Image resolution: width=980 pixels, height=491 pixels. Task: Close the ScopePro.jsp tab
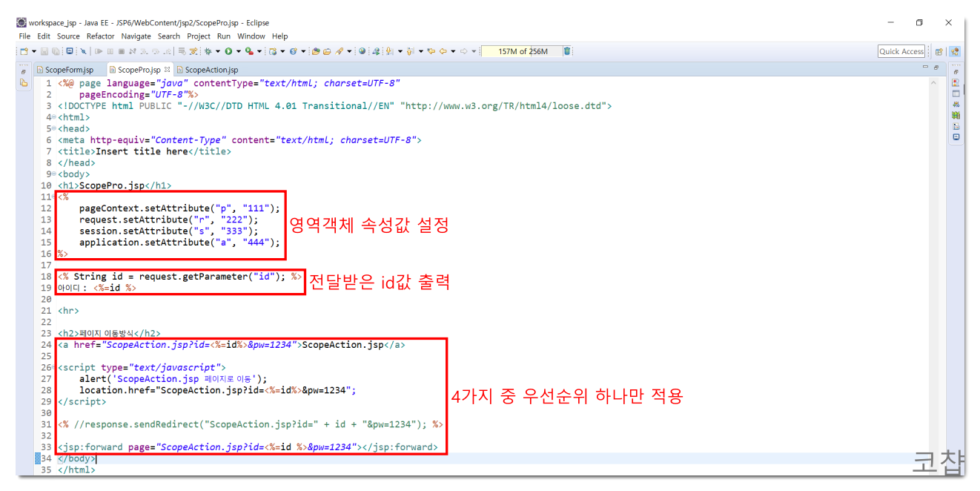pos(168,70)
